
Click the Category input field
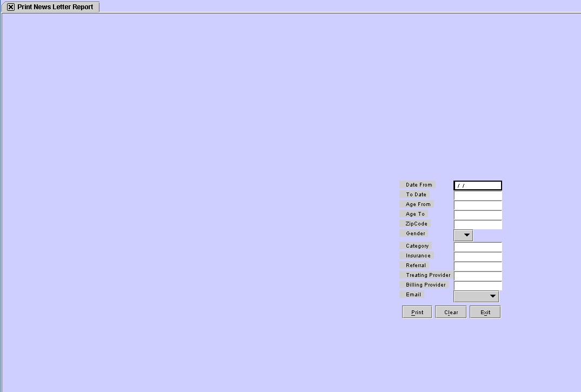point(478,247)
